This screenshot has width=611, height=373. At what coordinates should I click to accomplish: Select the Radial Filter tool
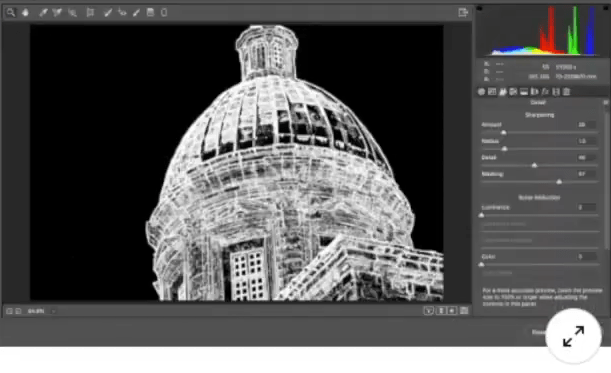click(164, 12)
